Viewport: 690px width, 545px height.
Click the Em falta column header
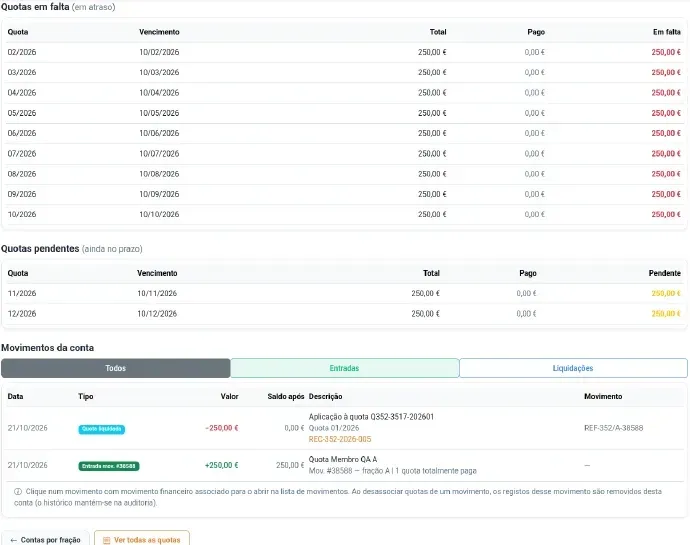pyautogui.click(x=667, y=32)
